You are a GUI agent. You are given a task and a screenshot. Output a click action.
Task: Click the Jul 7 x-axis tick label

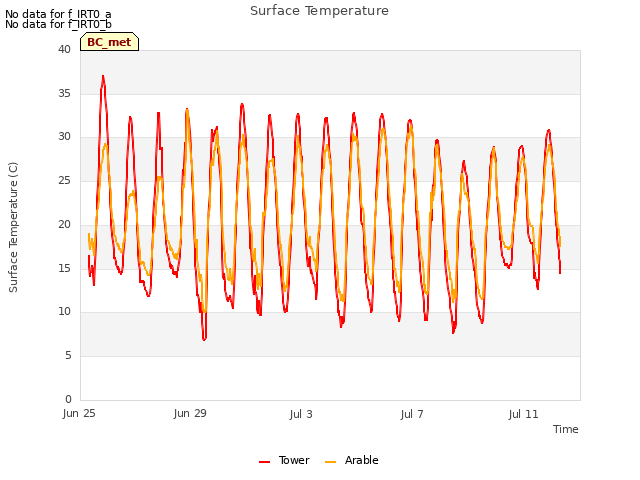[x=412, y=414]
